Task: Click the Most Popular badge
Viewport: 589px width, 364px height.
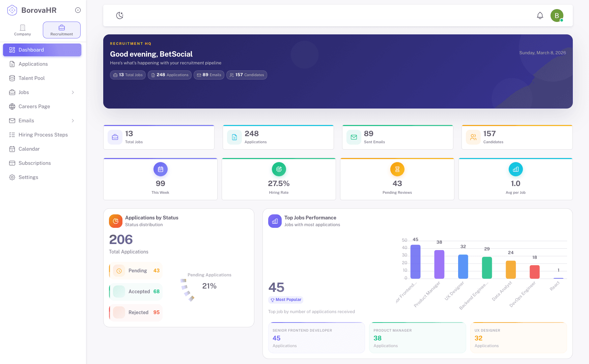Action: coord(285,300)
